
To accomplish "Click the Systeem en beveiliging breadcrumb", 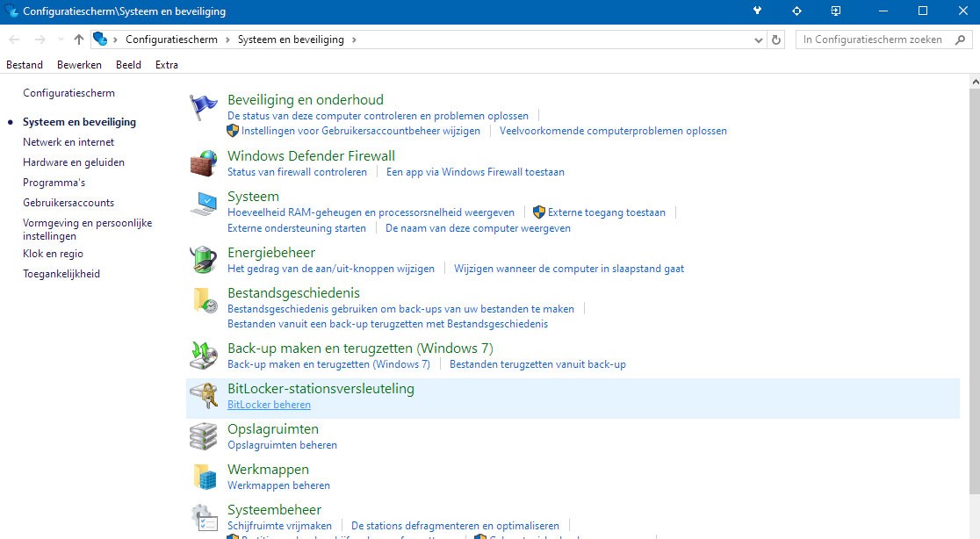I will coord(291,40).
